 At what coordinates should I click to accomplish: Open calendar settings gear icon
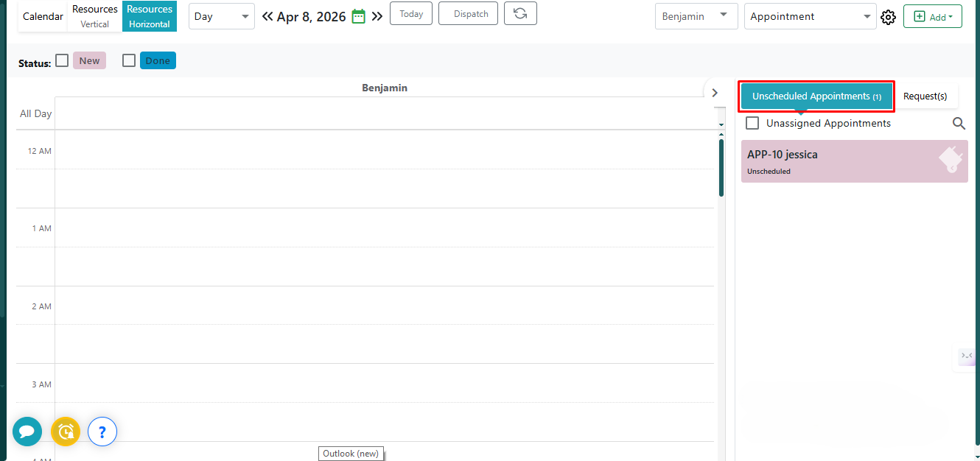(x=888, y=17)
